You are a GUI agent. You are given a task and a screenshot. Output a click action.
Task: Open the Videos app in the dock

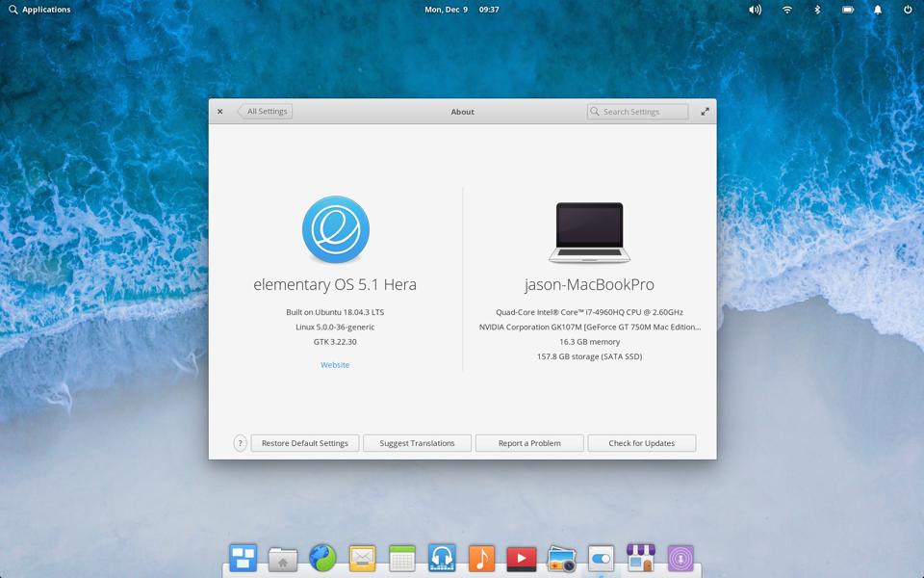[x=521, y=558]
